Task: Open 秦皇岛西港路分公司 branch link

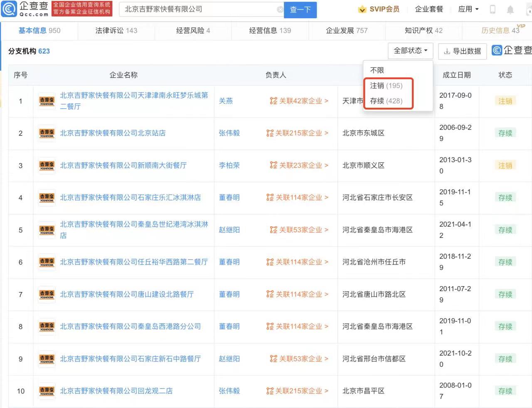Action: 131,326
